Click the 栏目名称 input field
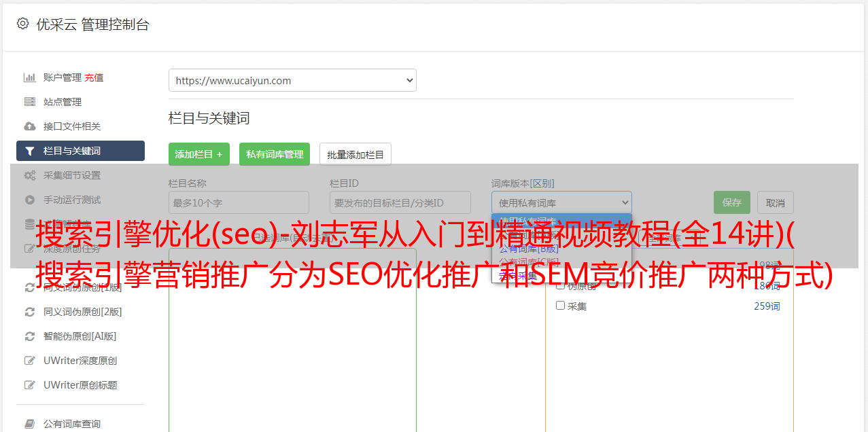The height and width of the screenshot is (432, 868). (239, 202)
